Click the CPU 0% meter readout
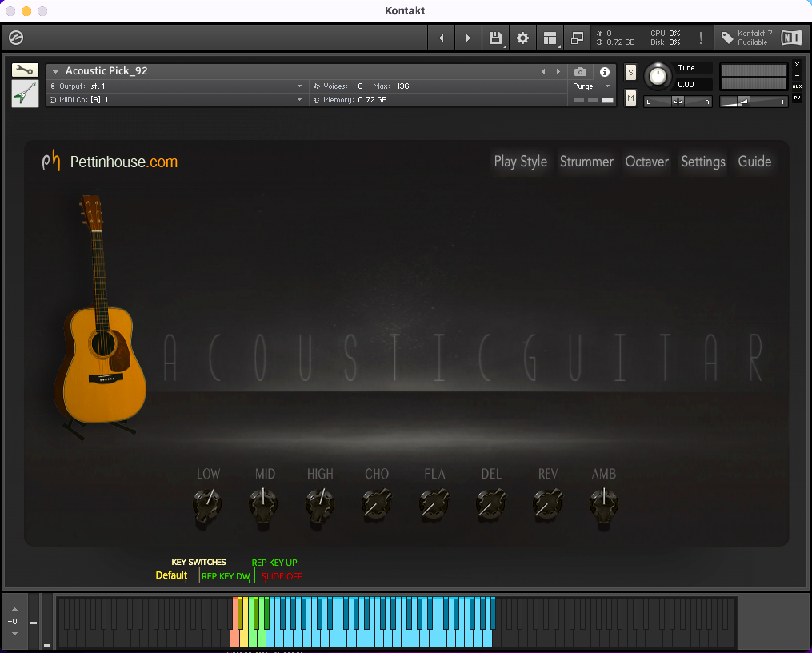This screenshot has height=653, width=812. [665, 33]
